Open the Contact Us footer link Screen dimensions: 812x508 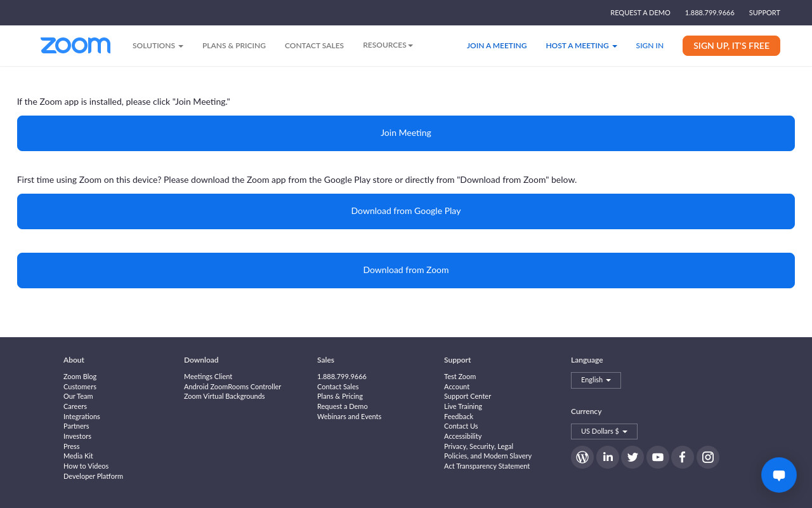tap(461, 426)
